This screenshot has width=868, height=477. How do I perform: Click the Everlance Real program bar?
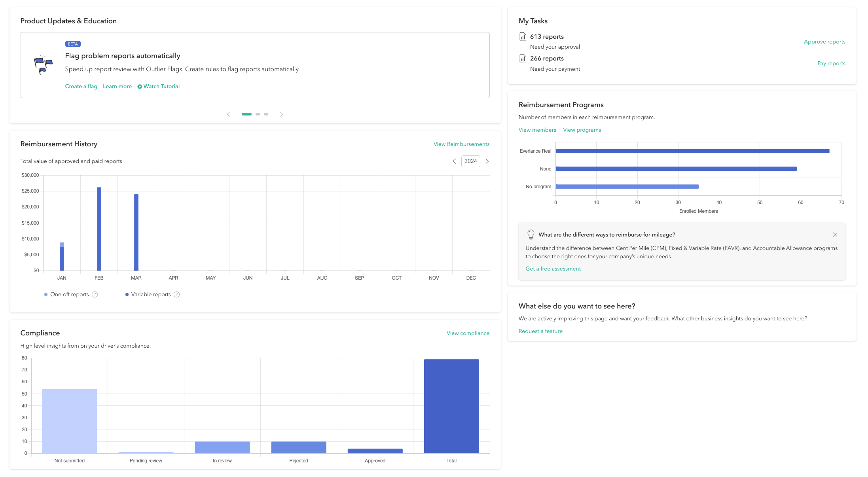[x=692, y=151]
